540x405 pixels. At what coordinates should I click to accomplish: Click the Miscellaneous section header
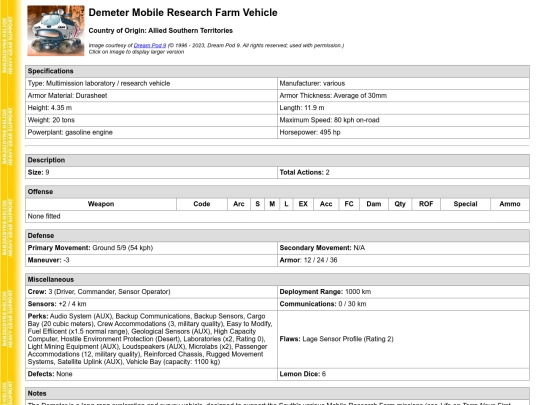click(277, 280)
